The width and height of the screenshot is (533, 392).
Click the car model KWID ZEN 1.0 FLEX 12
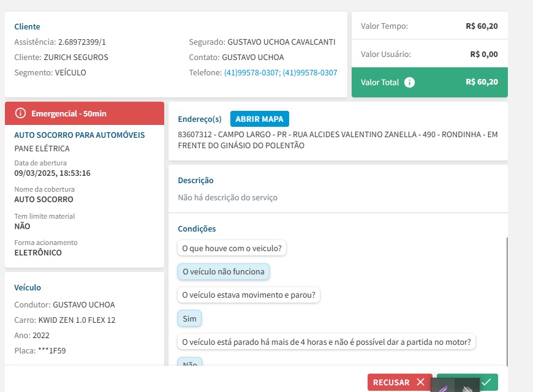point(77,320)
